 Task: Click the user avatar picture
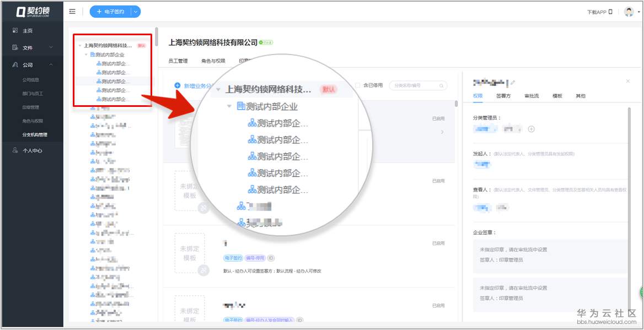coord(629,12)
